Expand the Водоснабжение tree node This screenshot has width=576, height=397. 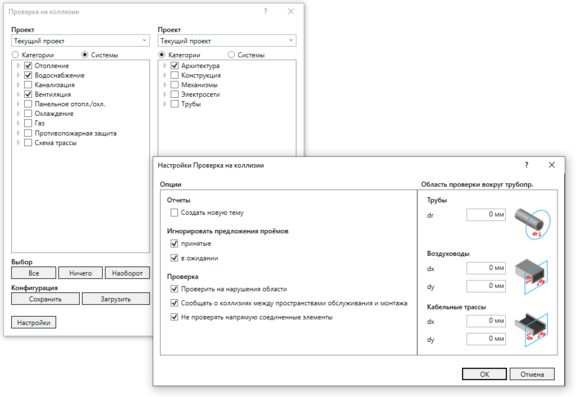pyautogui.click(x=18, y=75)
